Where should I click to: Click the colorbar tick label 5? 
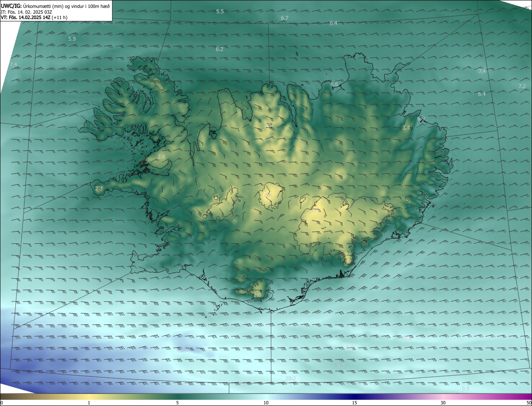pos(177,403)
